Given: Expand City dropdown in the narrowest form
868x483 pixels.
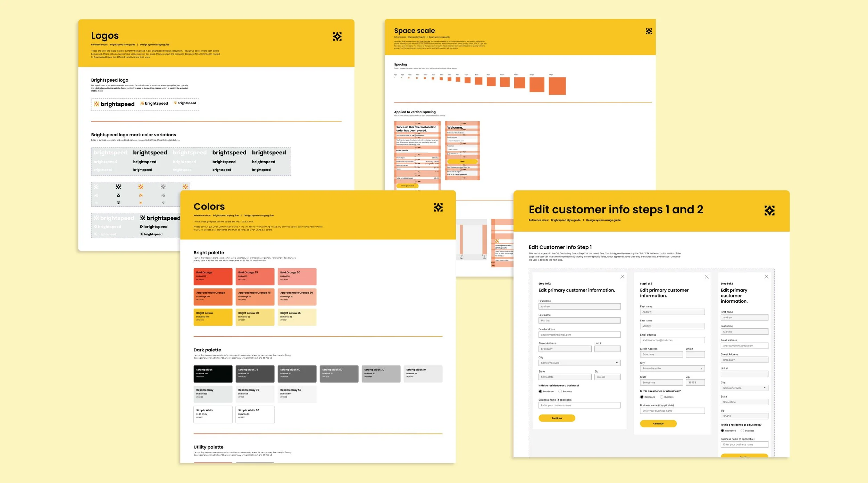Looking at the screenshot, I should 744,388.
